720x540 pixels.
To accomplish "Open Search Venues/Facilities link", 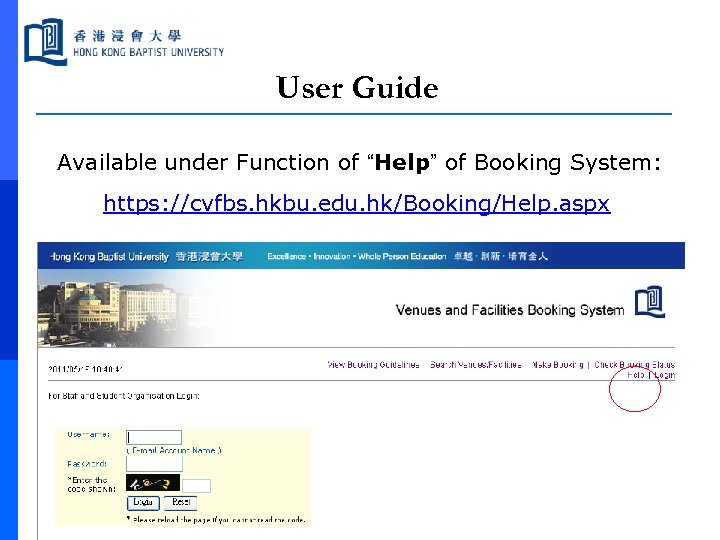I will pyautogui.click(x=476, y=365).
